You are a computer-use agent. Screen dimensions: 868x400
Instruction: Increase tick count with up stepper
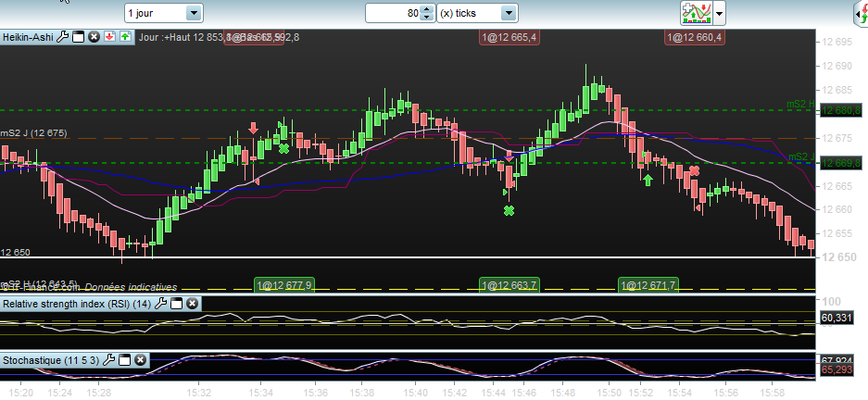click(426, 9)
